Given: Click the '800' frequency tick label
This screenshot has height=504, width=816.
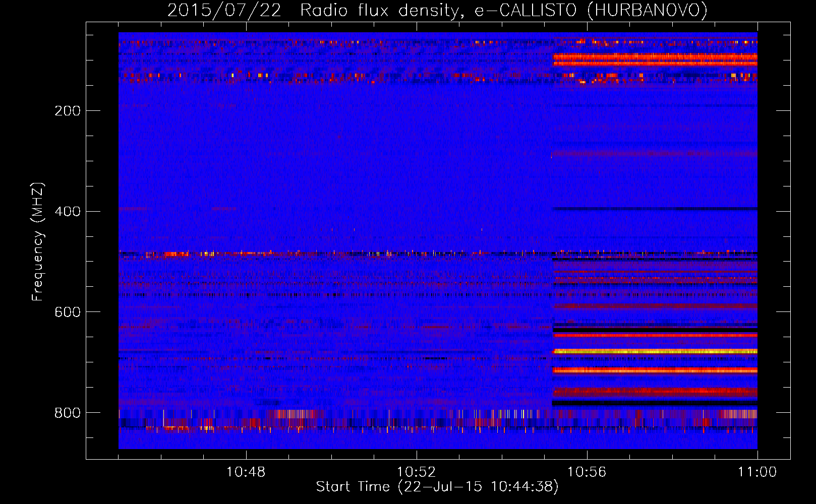Looking at the screenshot, I should click(x=68, y=413).
